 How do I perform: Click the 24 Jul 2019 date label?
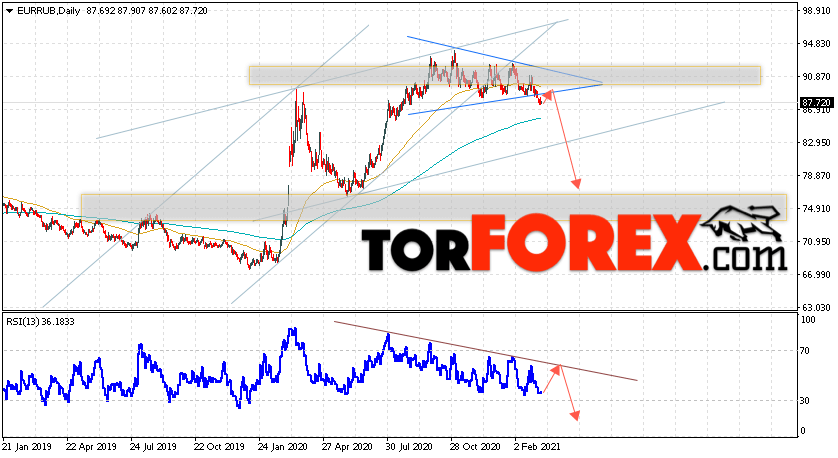click(x=154, y=446)
